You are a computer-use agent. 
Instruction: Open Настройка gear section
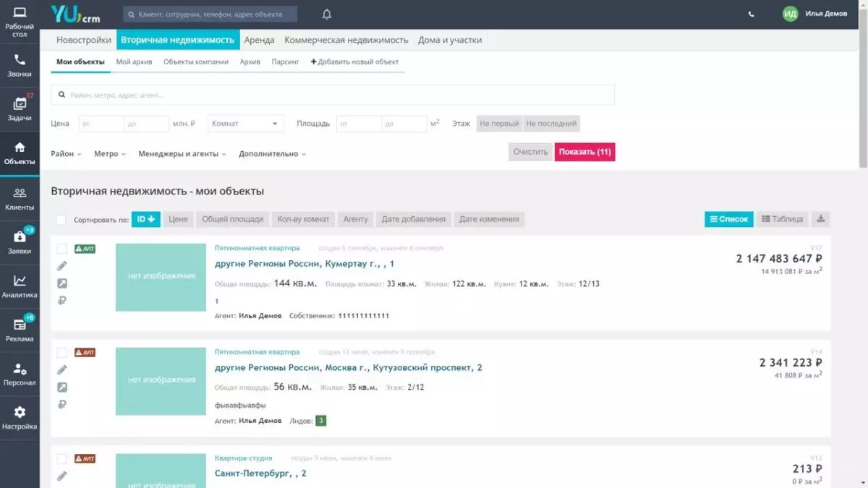pos(20,418)
